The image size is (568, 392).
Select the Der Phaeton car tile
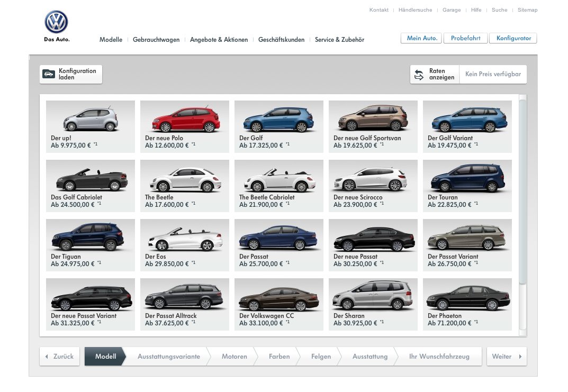(467, 304)
